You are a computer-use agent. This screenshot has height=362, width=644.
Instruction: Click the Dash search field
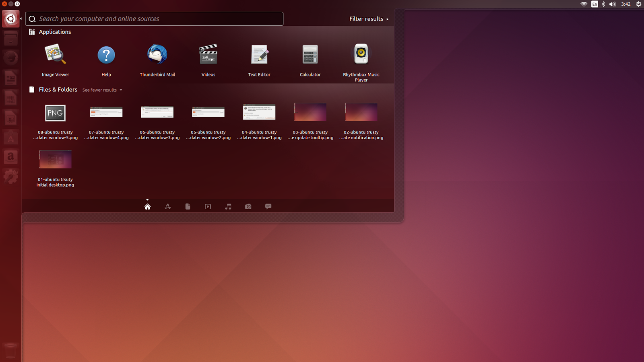tap(154, 19)
